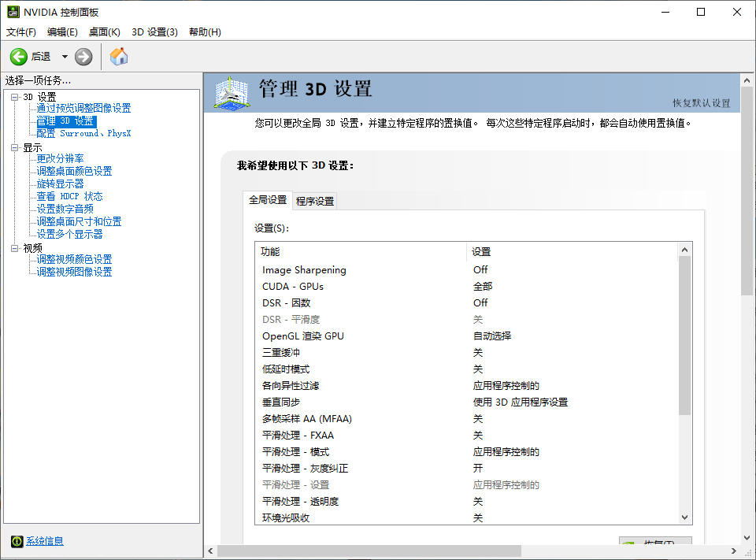
Task: Click the 后退 back button label
Action: point(41,57)
